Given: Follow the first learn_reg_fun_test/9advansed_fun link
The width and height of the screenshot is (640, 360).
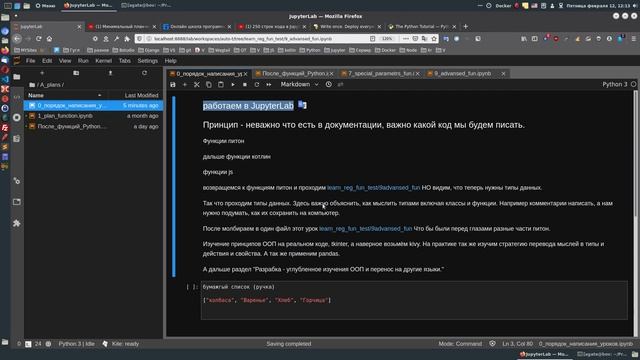Looking at the screenshot, I should [x=373, y=188].
